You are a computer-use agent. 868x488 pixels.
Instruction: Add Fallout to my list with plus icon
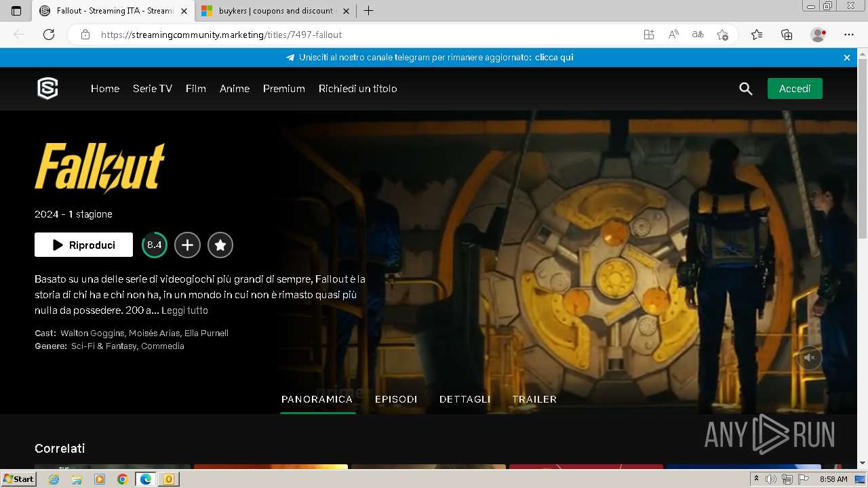(x=187, y=245)
